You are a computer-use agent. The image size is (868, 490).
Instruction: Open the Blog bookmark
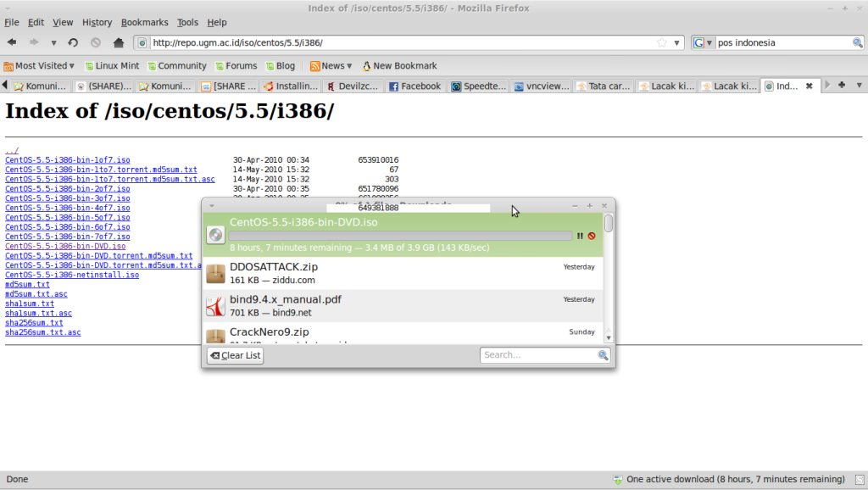pyautogui.click(x=280, y=66)
